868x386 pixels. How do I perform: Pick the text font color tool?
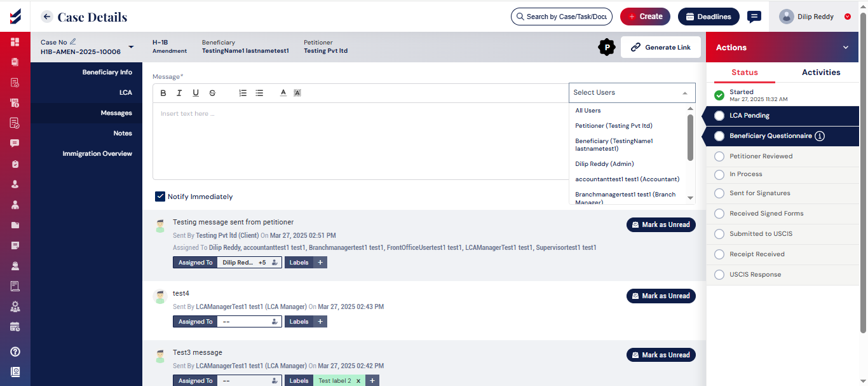point(283,93)
